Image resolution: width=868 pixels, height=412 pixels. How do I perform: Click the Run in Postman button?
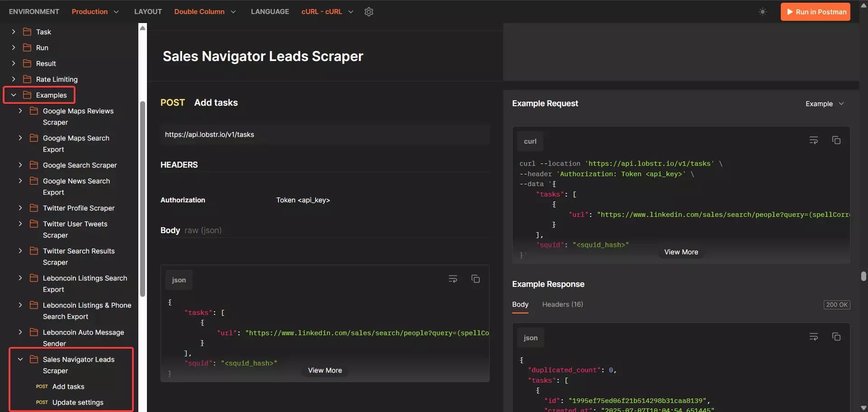[815, 12]
